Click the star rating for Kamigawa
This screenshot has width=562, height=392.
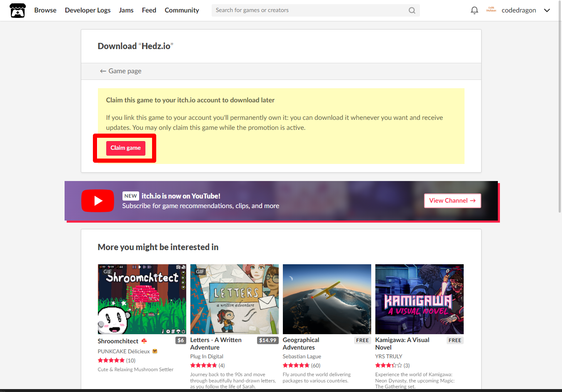click(x=389, y=365)
